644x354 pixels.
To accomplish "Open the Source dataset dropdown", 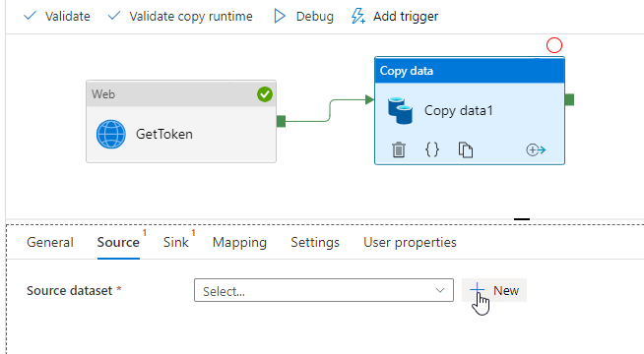I will tap(324, 290).
